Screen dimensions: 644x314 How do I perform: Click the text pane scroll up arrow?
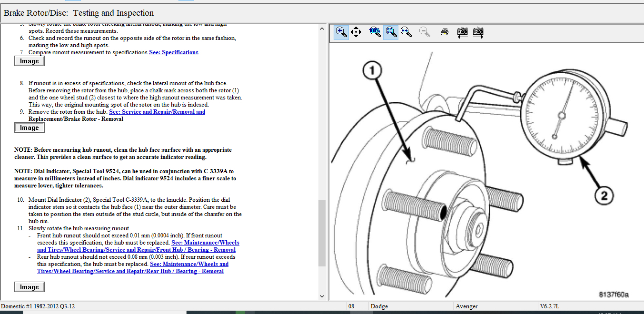322,29
